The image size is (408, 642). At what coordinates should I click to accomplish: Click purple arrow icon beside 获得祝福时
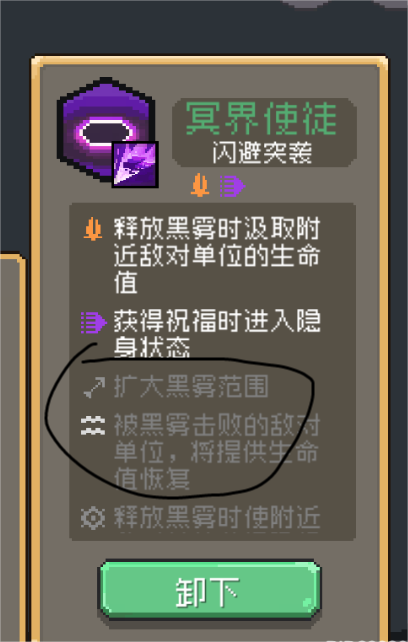click(x=94, y=322)
